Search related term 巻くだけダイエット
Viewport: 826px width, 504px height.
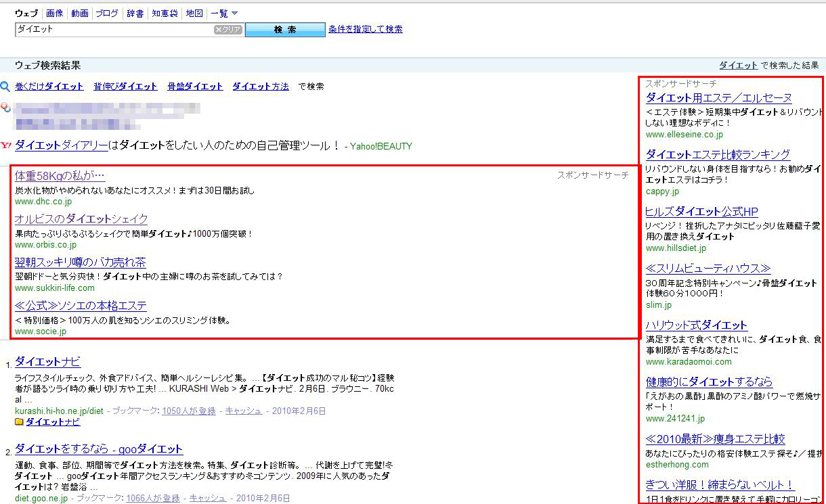[49, 87]
